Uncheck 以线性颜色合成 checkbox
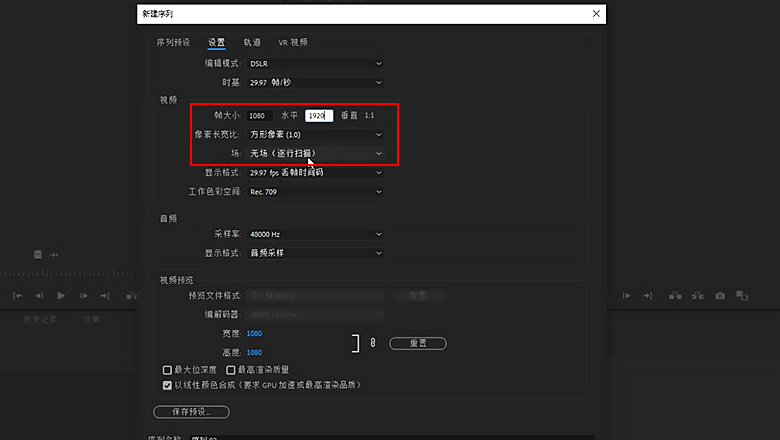The width and height of the screenshot is (780, 440). click(167, 385)
